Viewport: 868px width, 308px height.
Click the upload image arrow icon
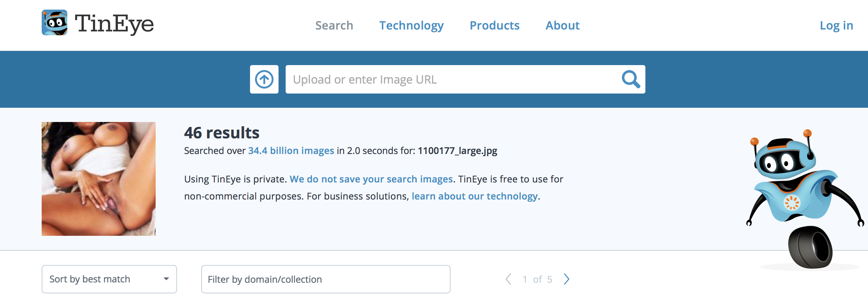[264, 79]
